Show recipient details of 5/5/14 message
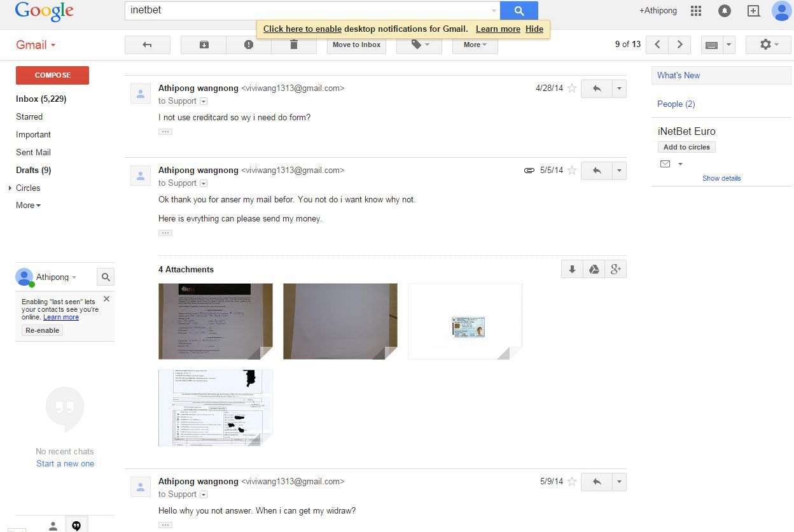The image size is (794, 532). point(204,183)
